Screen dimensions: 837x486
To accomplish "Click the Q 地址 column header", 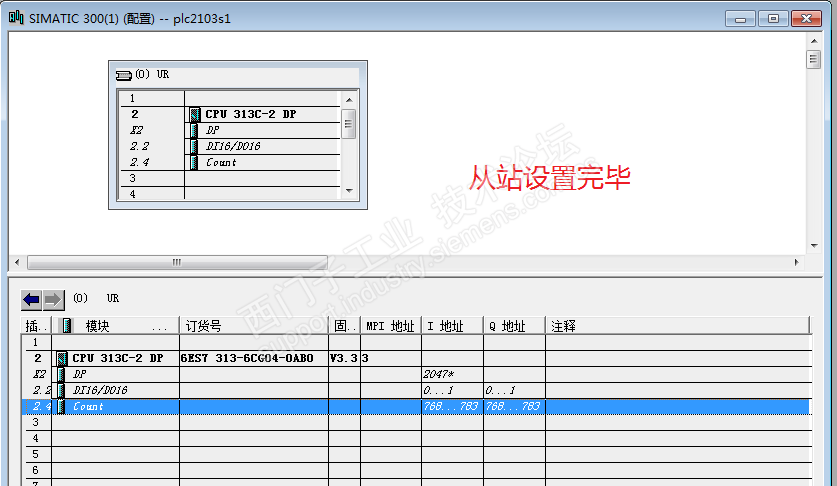I will click(x=515, y=326).
